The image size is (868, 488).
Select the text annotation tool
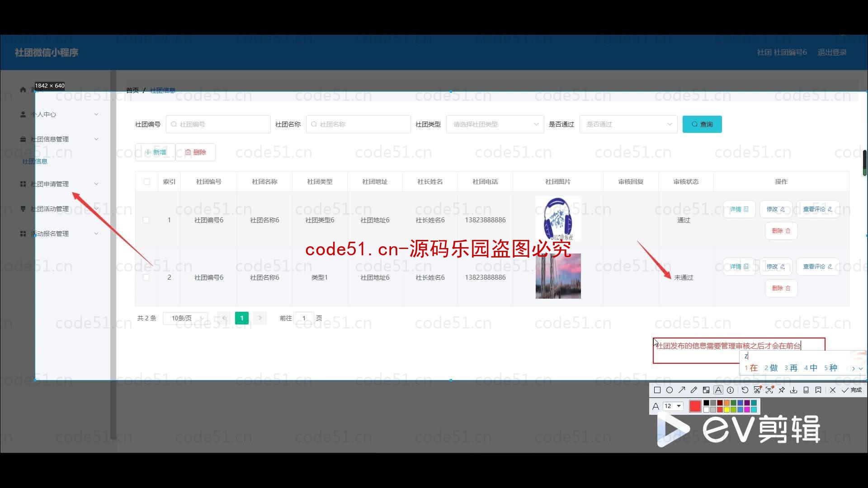[718, 390]
